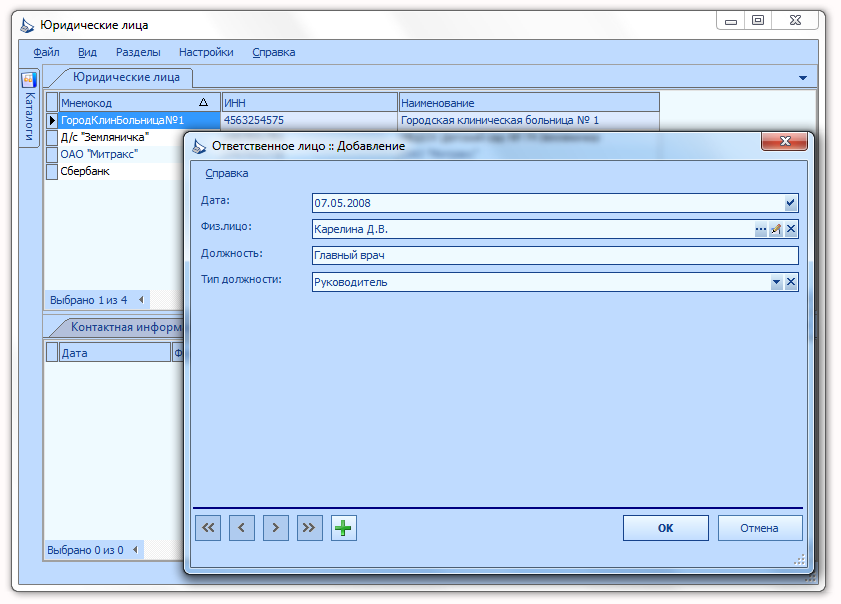The height and width of the screenshot is (604, 841).
Task: Jump to first record with double-left arrow
Action: [208, 528]
